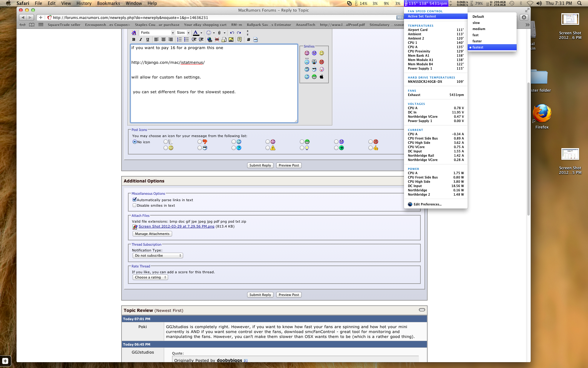Screen dimensions: 588x368
Task: Select the No icon radio button
Action: [134, 142]
